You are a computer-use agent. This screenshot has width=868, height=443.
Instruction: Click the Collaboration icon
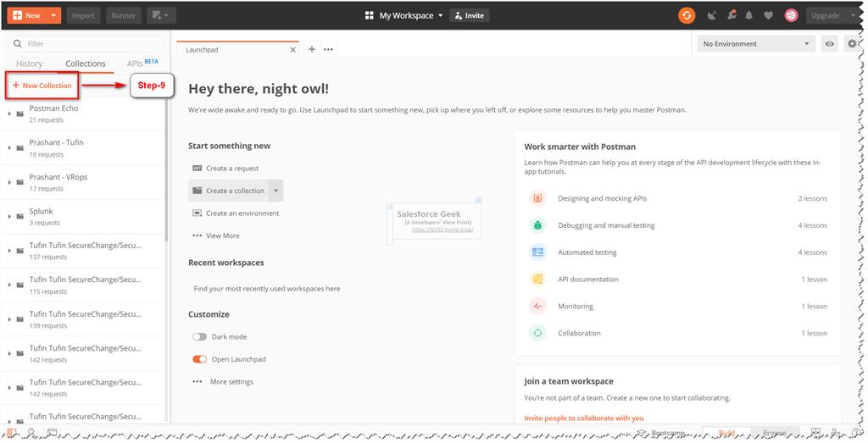537,333
